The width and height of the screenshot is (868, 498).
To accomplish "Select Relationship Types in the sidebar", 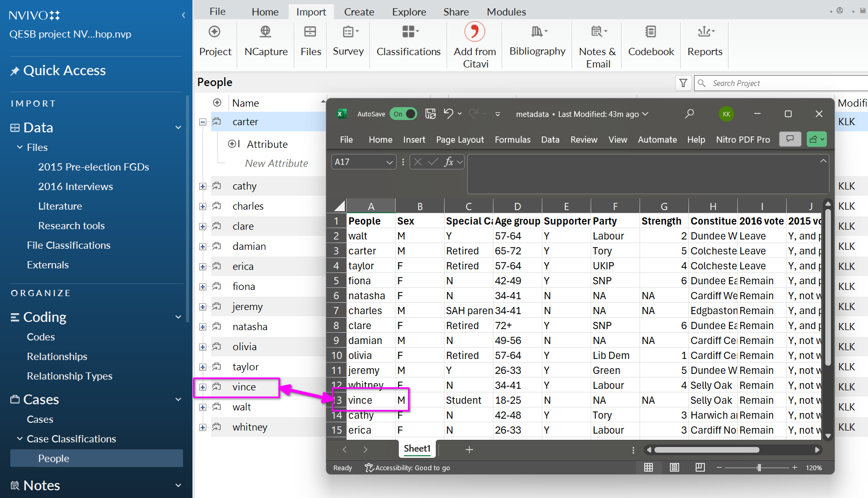I will 69,376.
